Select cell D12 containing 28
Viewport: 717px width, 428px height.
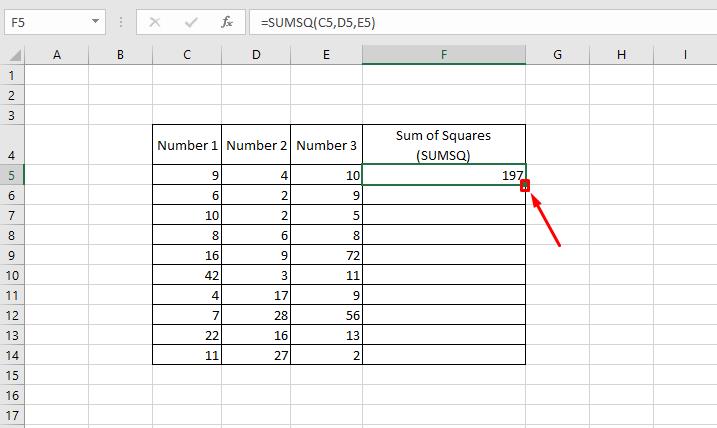pos(256,315)
